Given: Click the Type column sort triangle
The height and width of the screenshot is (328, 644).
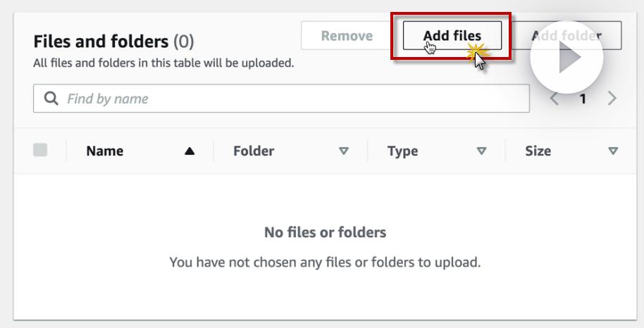Looking at the screenshot, I should 481,151.
